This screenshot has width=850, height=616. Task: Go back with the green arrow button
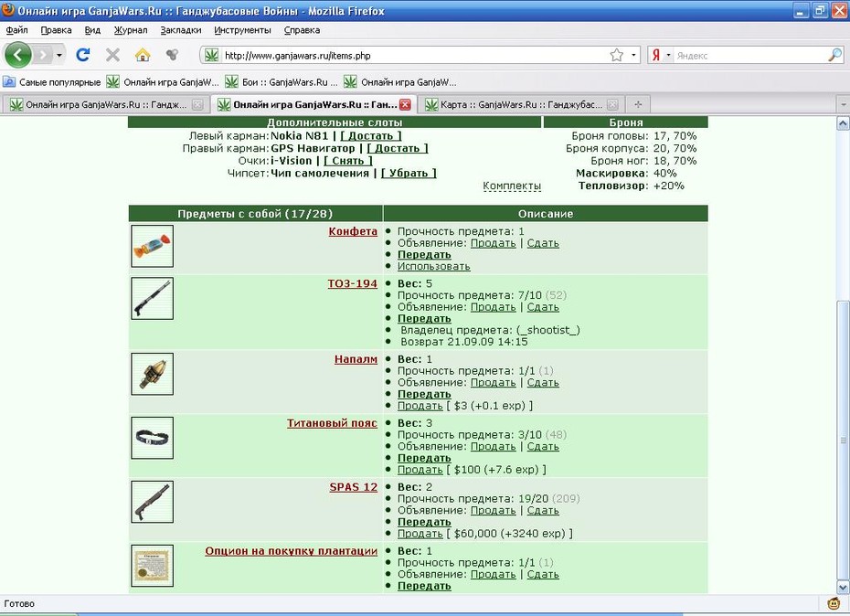click(17, 55)
